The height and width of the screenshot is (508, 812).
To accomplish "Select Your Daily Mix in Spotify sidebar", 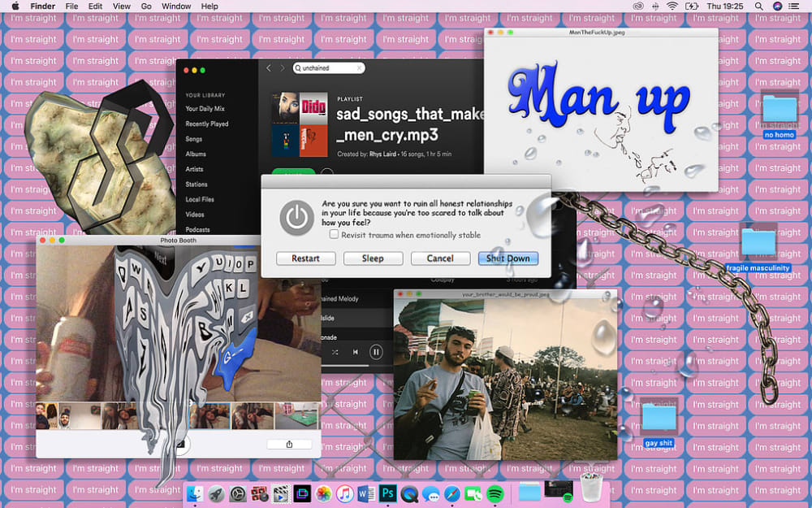I will 205,109.
